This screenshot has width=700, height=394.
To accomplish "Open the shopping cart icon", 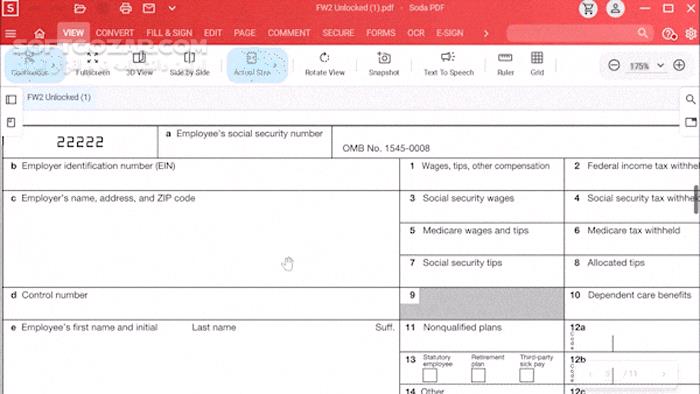I will coord(588,8).
